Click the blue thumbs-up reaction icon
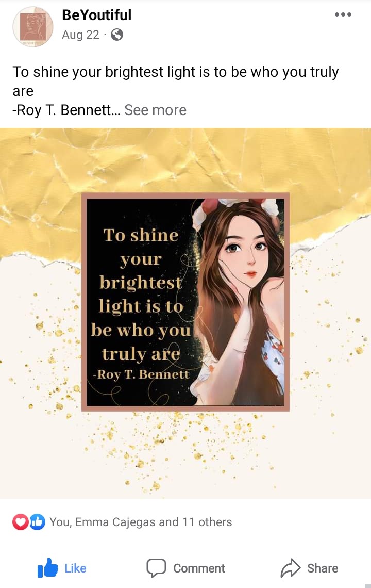The width and height of the screenshot is (371, 588). pos(37,522)
